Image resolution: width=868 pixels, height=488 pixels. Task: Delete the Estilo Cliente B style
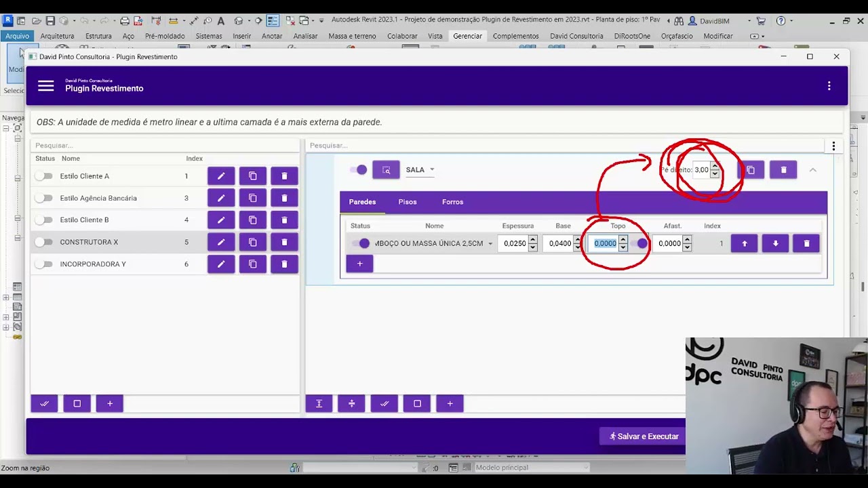[x=284, y=220]
